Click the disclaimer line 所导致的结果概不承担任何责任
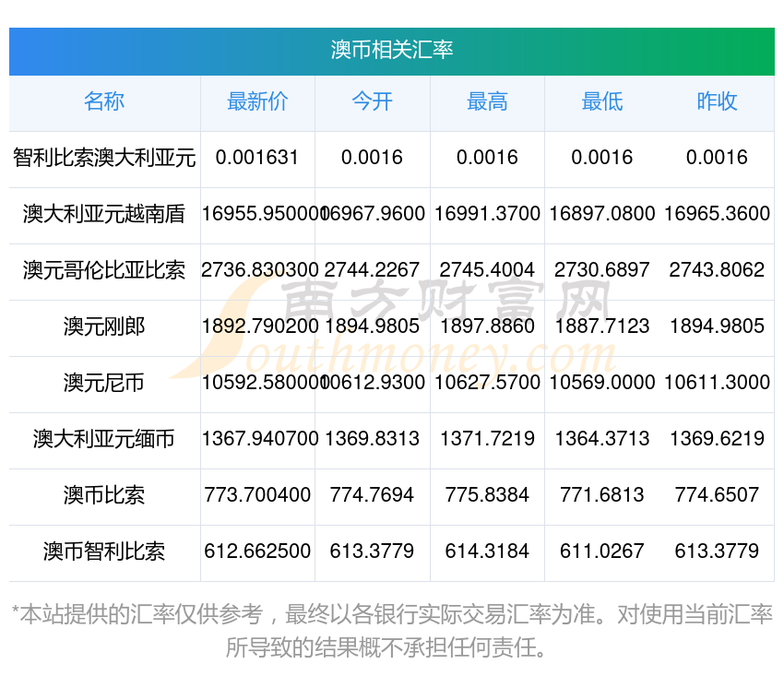The image size is (784, 676). (x=386, y=648)
